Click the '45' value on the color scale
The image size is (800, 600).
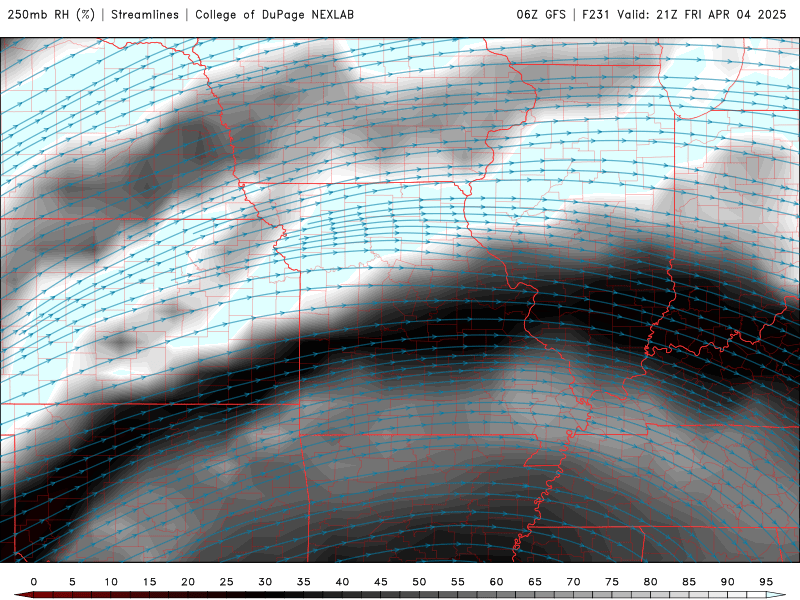381,582
